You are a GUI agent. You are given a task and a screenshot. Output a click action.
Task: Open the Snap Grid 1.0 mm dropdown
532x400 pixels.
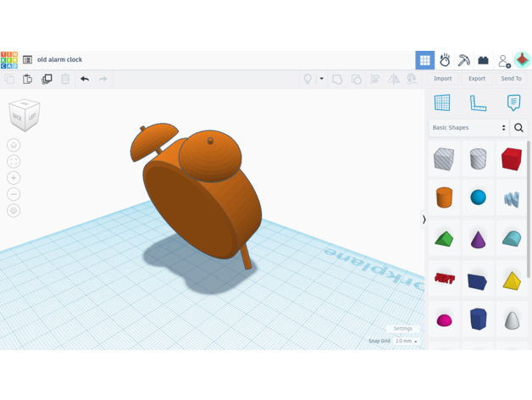point(406,341)
